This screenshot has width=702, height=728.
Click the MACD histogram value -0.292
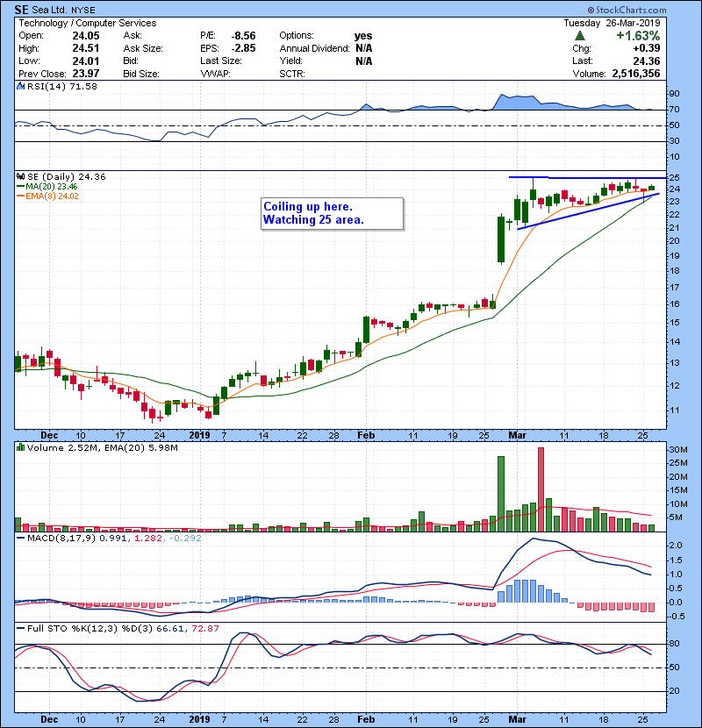click(185, 539)
